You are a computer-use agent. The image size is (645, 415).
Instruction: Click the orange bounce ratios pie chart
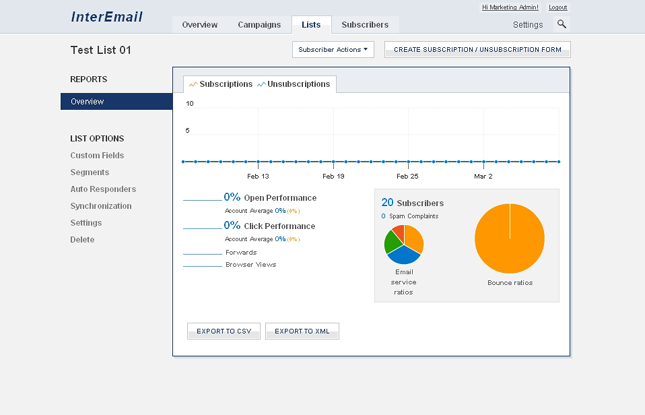tap(509, 239)
